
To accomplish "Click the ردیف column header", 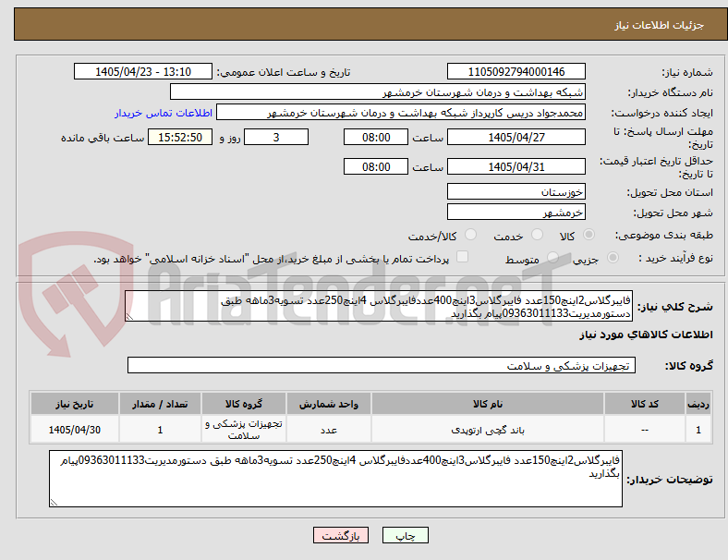I will 698,404.
